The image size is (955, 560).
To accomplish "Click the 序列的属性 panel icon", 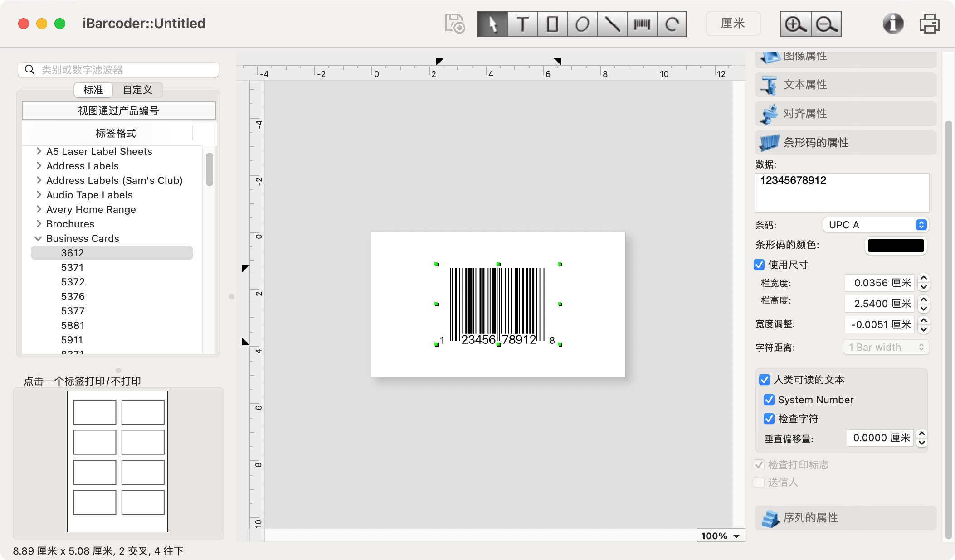I will (x=770, y=518).
